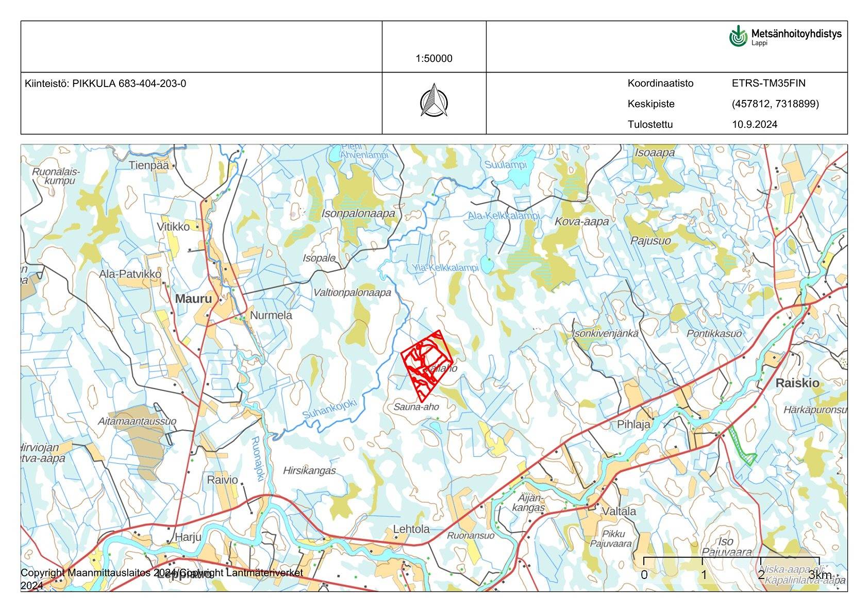The width and height of the screenshot is (868, 613).
Task: Click the Hirsikangas label
Action: point(309,471)
